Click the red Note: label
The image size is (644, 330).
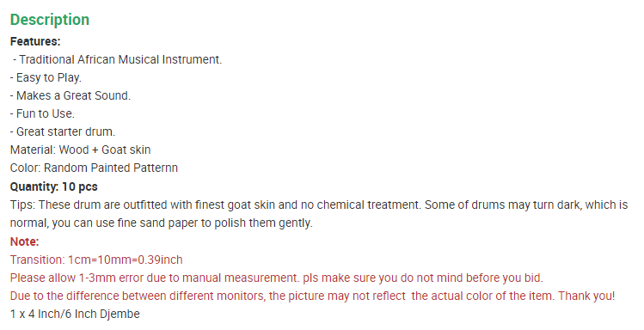[25, 241]
